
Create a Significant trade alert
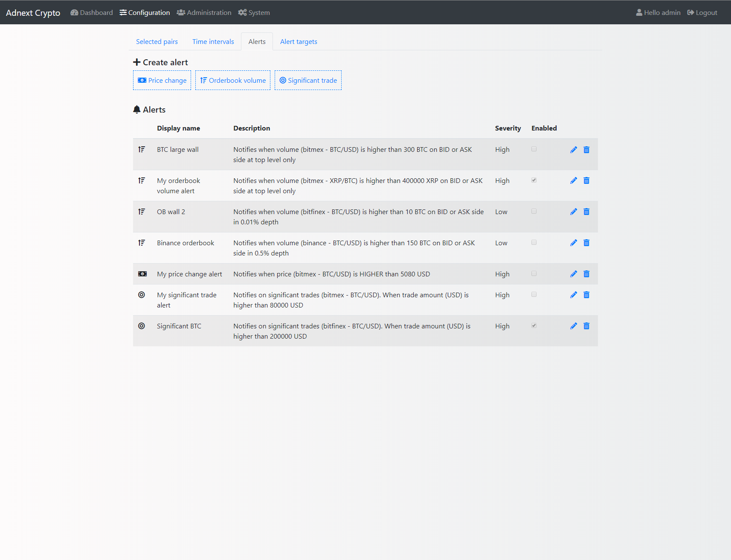point(308,80)
